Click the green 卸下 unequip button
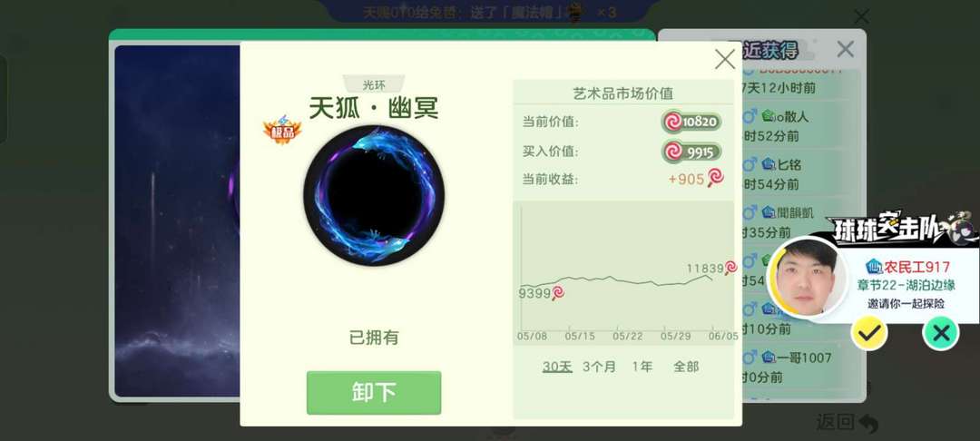Viewport: 980px width, 441px height. [374, 392]
